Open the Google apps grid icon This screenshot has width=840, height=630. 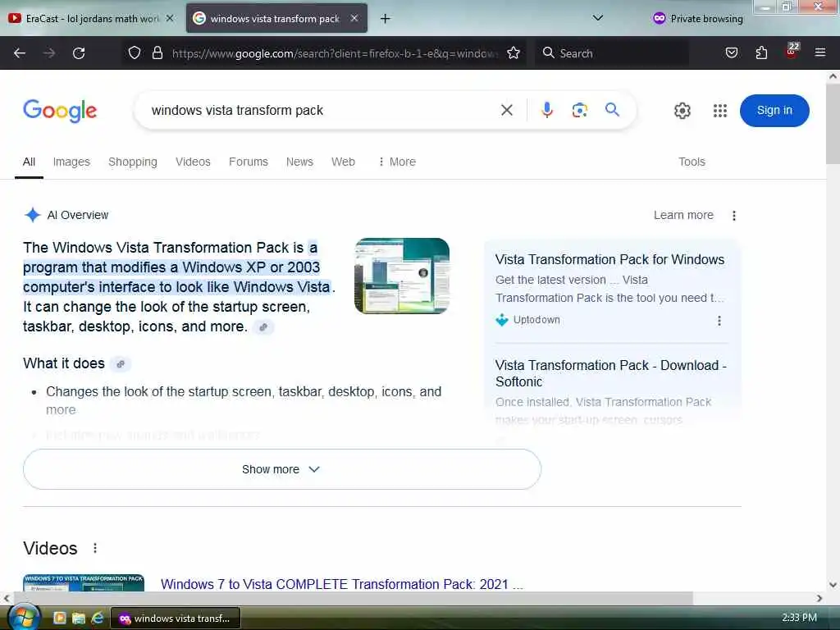(x=720, y=111)
